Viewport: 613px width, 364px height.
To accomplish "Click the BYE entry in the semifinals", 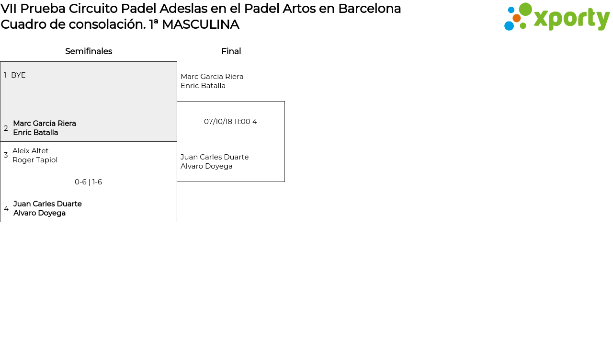I will tap(18, 75).
